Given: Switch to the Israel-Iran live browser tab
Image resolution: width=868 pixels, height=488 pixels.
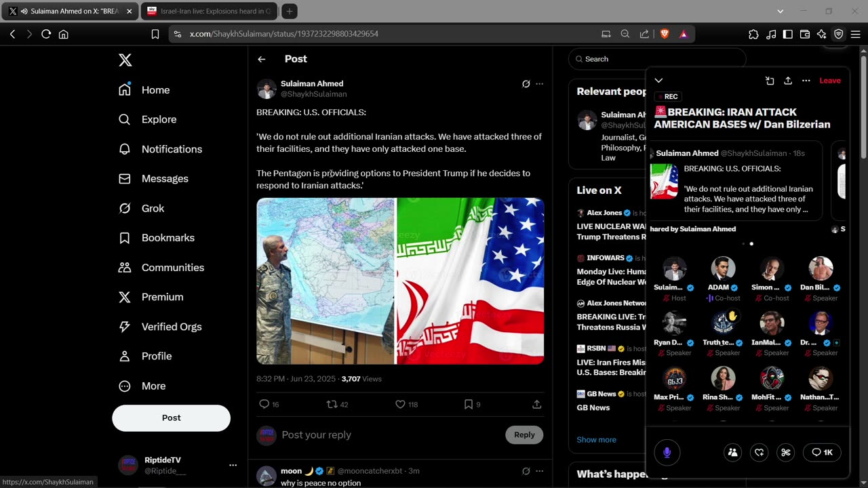Looking at the screenshot, I should pyautogui.click(x=209, y=11).
